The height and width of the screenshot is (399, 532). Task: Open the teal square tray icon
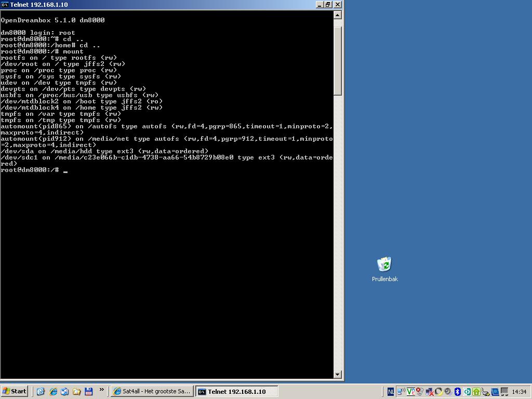coord(467,392)
